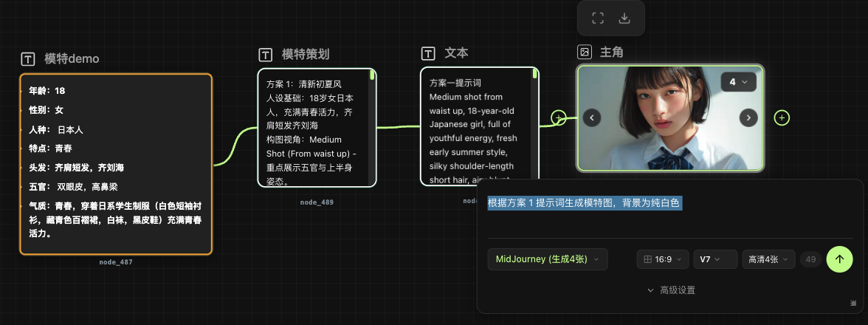Image resolution: width=868 pixels, height=325 pixels.
Task: Click the scrollbar in the 模特策划 node
Action: coord(373,75)
